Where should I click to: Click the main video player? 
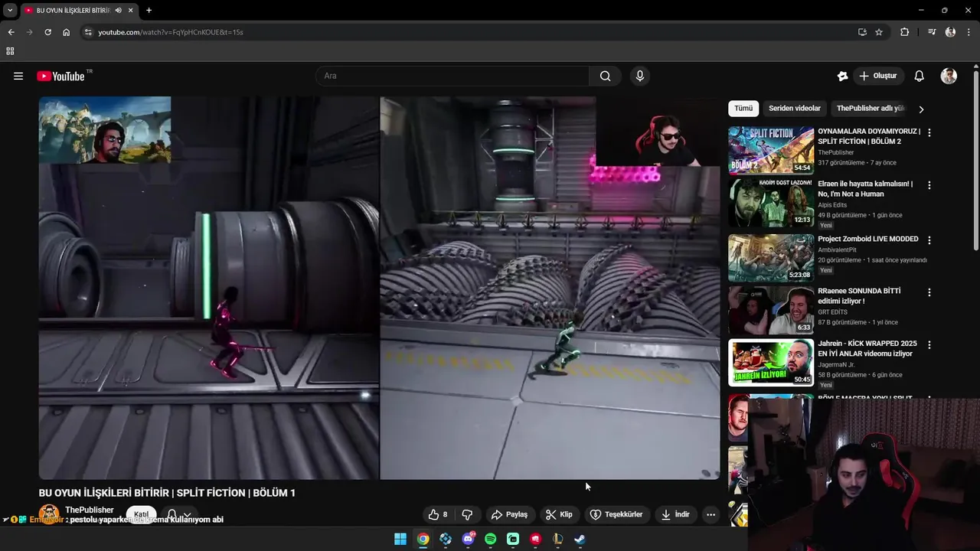point(379,288)
